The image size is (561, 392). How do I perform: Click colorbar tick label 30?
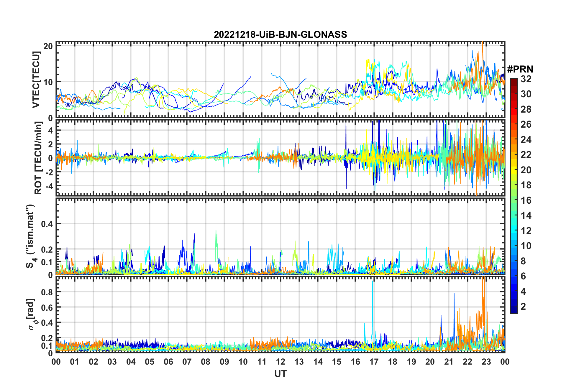(526, 94)
